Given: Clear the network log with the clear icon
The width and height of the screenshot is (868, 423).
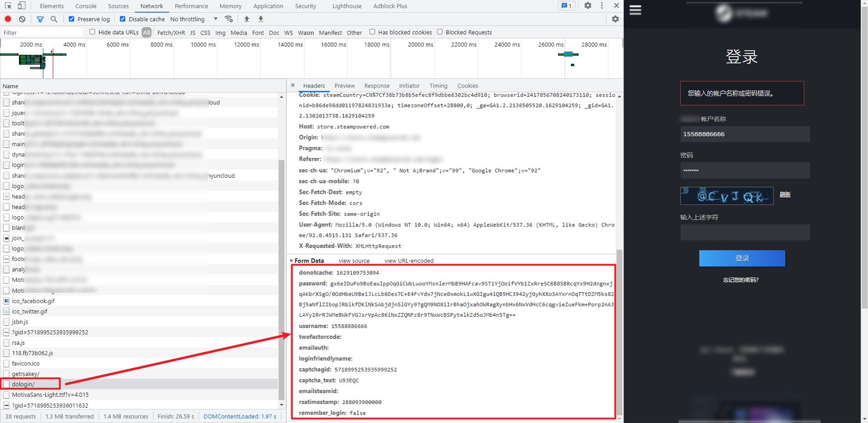Looking at the screenshot, I should [x=22, y=19].
